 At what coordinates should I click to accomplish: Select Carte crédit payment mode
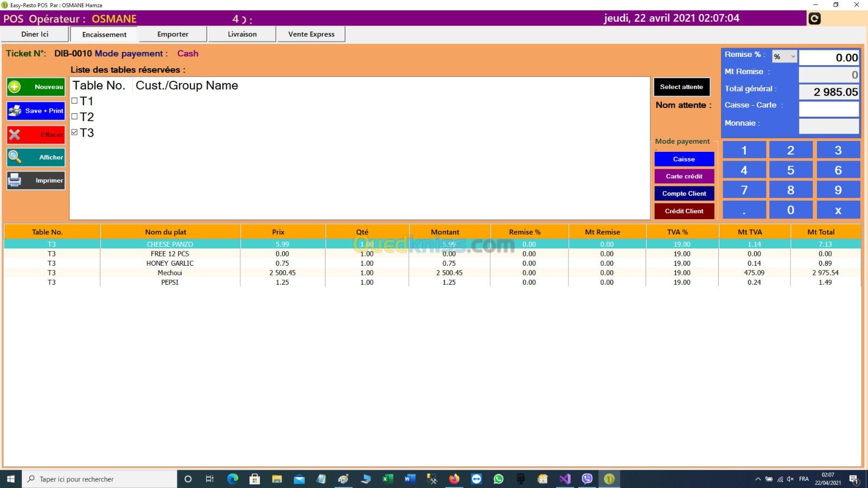684,176
